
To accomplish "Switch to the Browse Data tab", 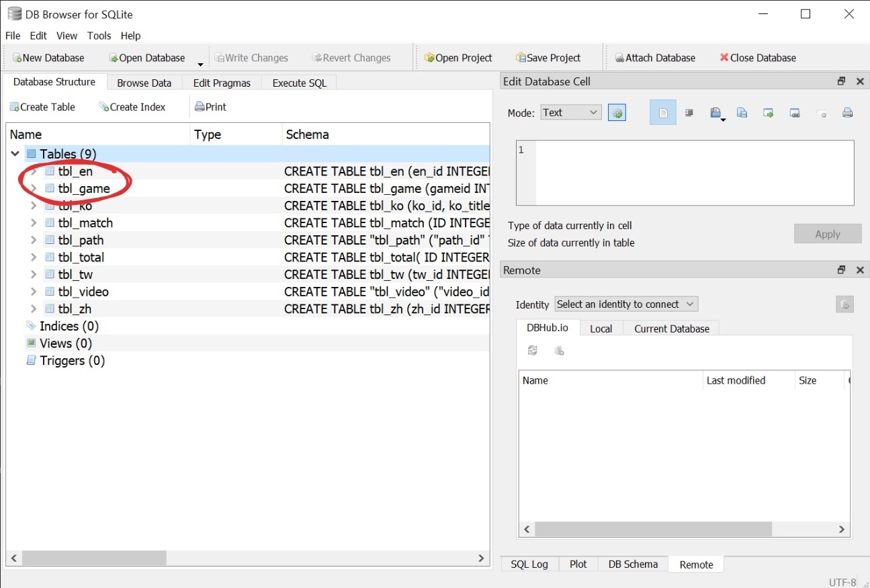I will point(144,82).
